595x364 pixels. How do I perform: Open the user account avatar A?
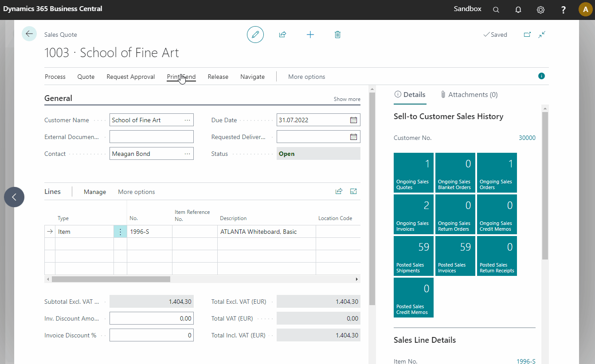click(x=585, y=10)
